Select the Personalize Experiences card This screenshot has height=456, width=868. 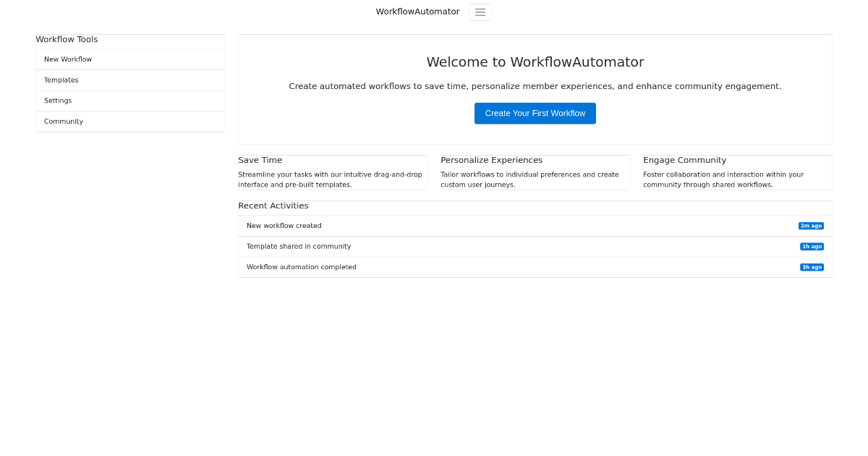(535, 172)
